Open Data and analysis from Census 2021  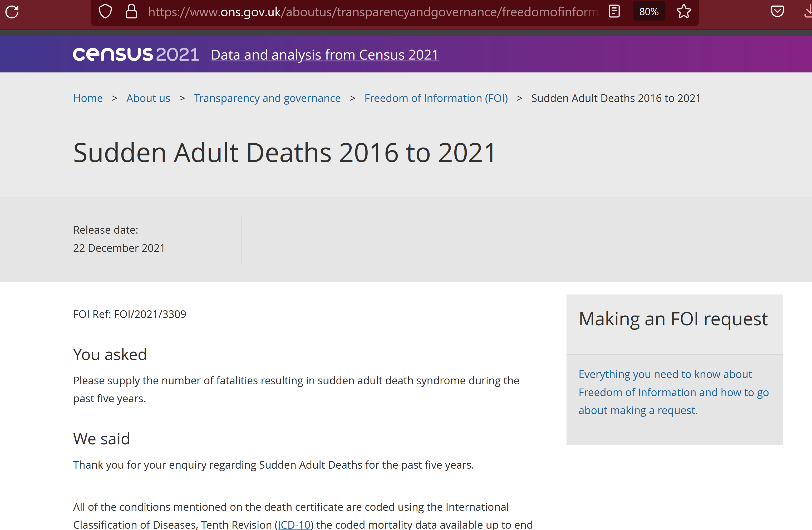(325, 55)
